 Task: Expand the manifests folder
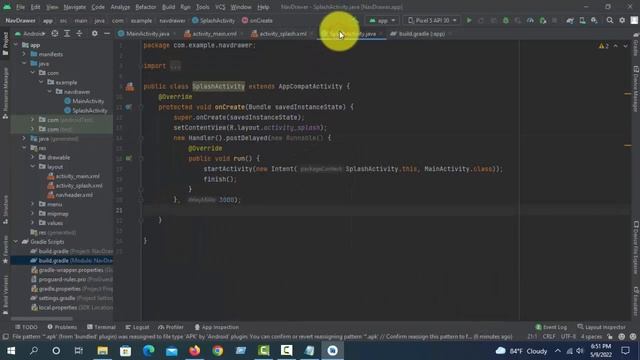point(24,54)
